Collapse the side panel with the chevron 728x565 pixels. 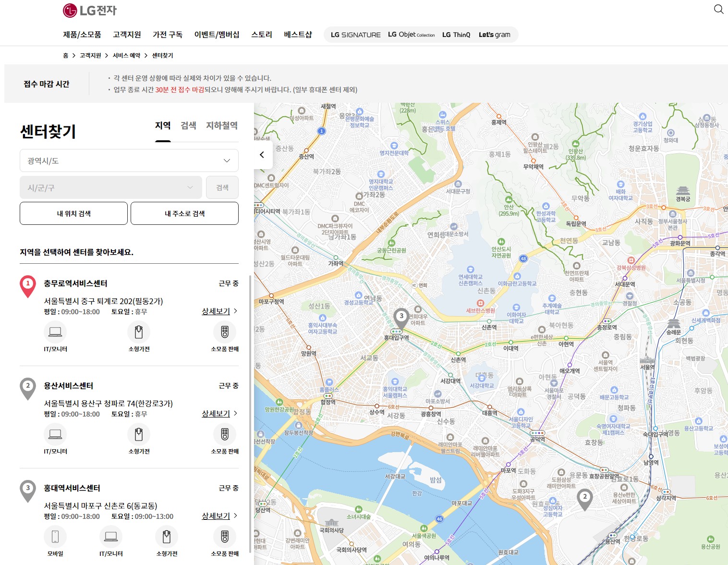[262, 155]
